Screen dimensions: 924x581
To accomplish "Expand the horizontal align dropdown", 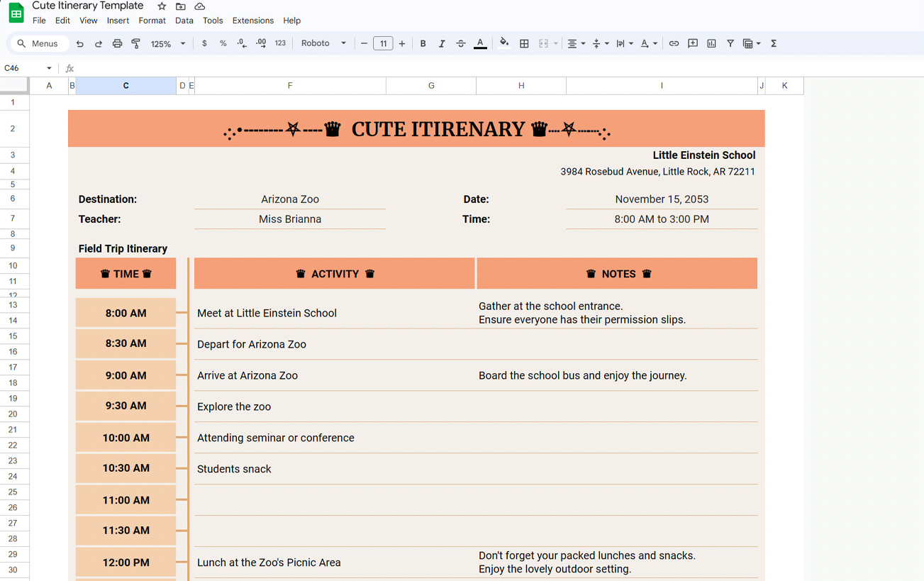I will 576,43.
